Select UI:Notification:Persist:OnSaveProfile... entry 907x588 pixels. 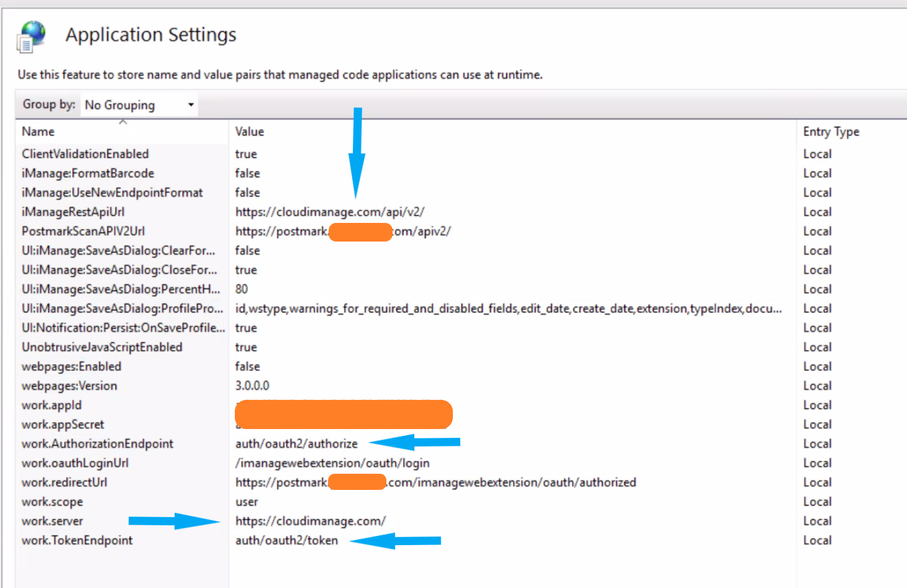124,327
